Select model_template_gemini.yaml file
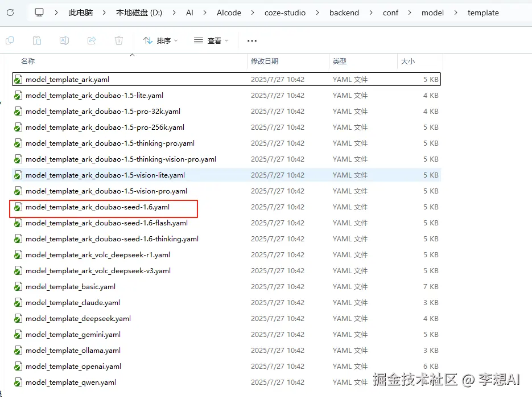Image resolution: width=532 pixels, height=399 pixels. [226, 335]
